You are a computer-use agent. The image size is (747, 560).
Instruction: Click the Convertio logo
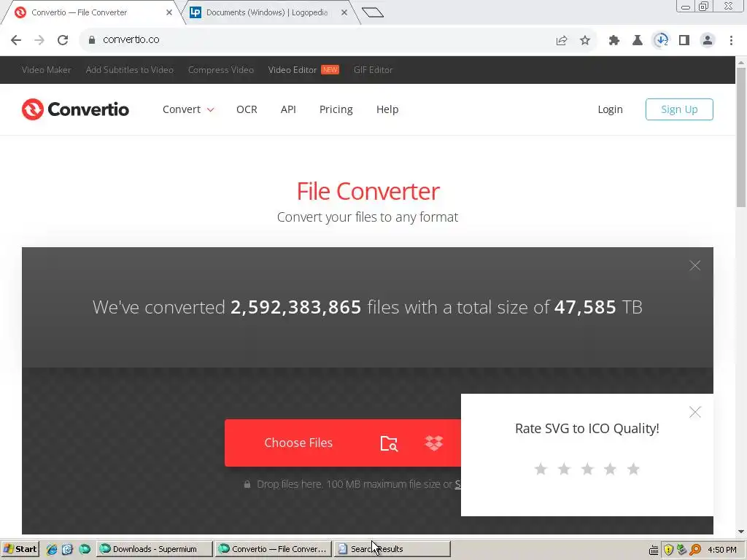(x=75, y=109)
